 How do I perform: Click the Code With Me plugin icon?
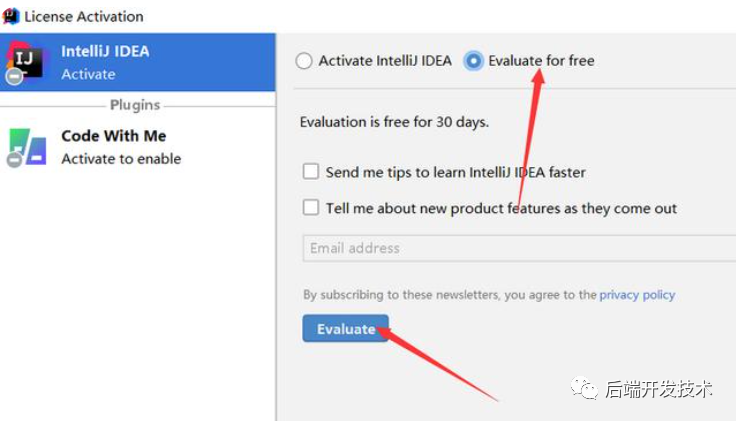click(30, 144)
